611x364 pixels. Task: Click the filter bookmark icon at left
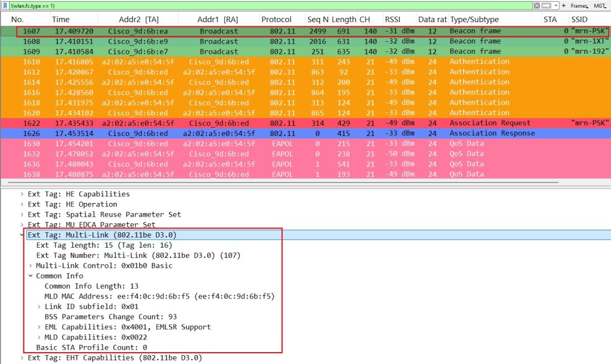[x=4, y=5]
